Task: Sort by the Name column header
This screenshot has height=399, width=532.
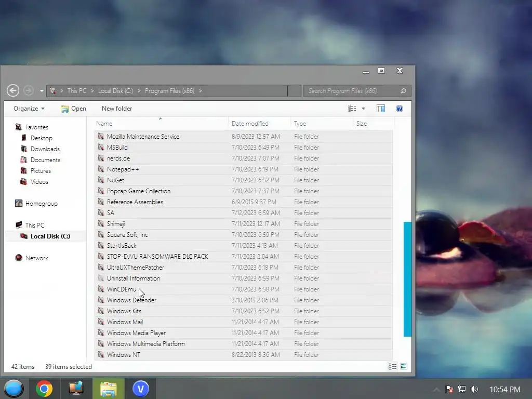Action: pos(104,124)
